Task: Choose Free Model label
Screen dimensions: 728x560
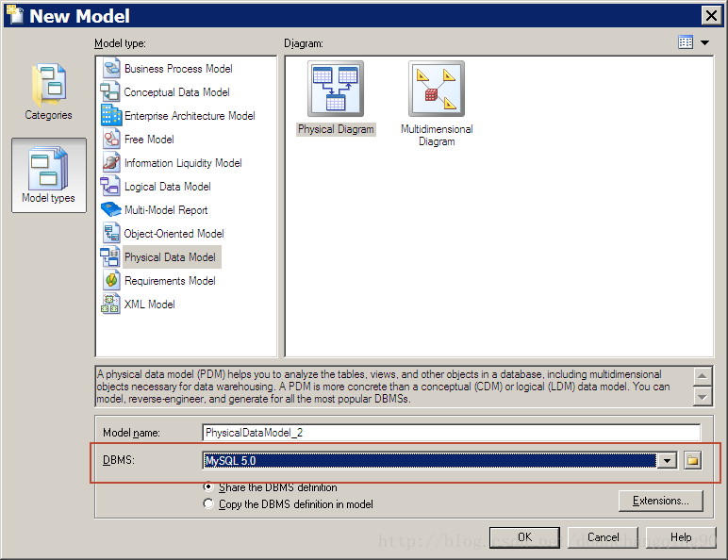Action: coord(149,140)
